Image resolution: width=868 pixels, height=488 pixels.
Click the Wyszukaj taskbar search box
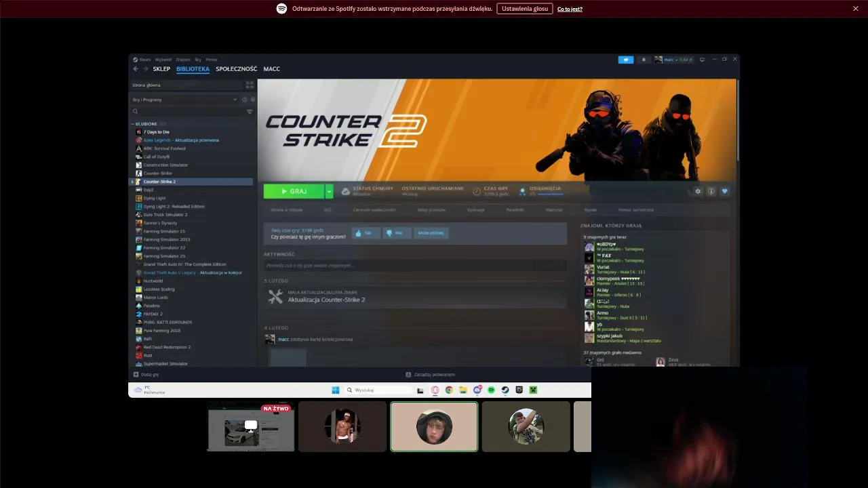tap(378, 390)
